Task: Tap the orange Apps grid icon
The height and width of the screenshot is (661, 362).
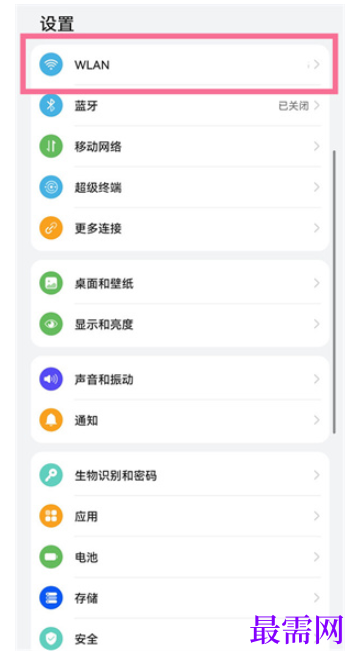Action: (x=51, y=516)
